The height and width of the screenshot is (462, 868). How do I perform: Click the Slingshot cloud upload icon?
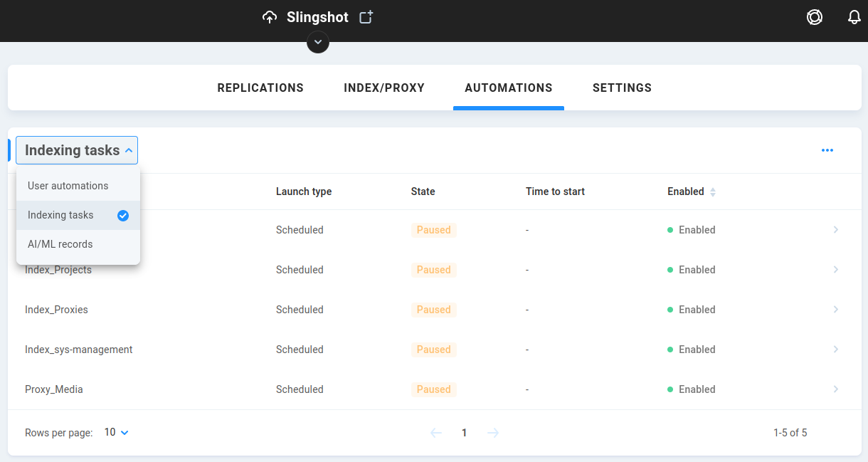coord(270,18)
